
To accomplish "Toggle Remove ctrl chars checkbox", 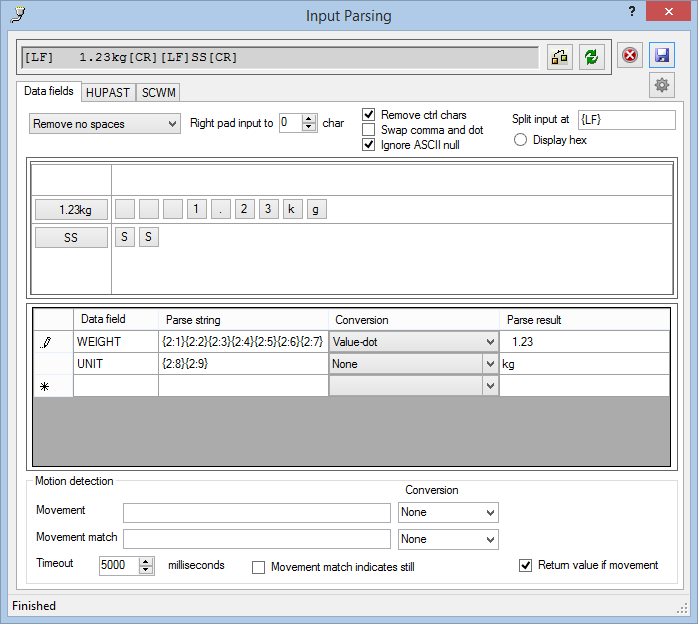I will tap(369, 115).
